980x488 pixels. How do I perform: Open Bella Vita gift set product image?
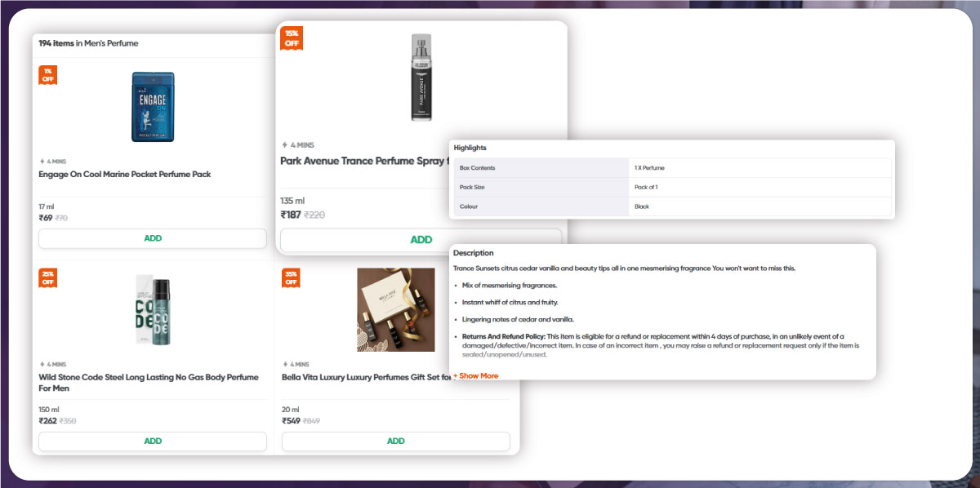coord(396,310)
